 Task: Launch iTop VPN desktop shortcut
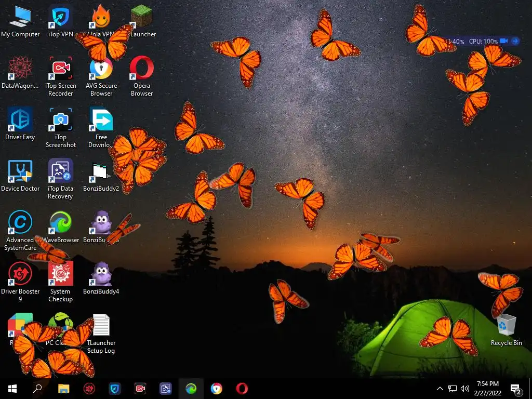(x=61, y=21)
